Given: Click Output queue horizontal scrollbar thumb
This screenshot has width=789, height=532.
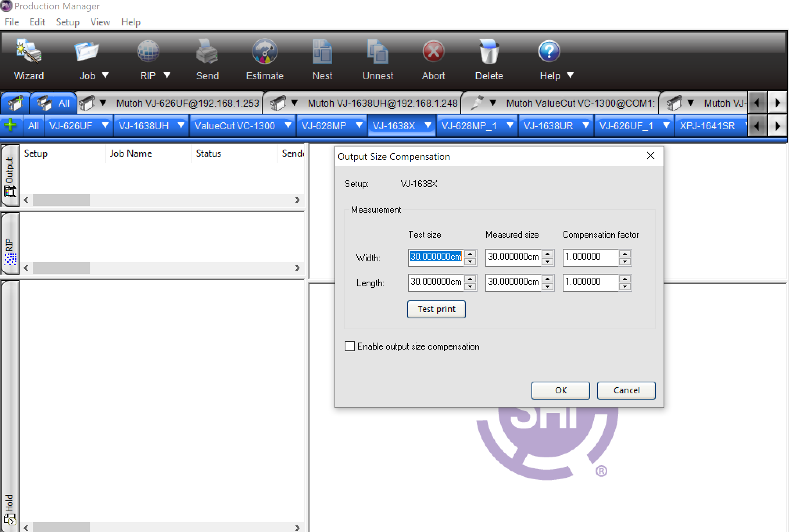Looking at the screenshot, I should pos(61,200).
